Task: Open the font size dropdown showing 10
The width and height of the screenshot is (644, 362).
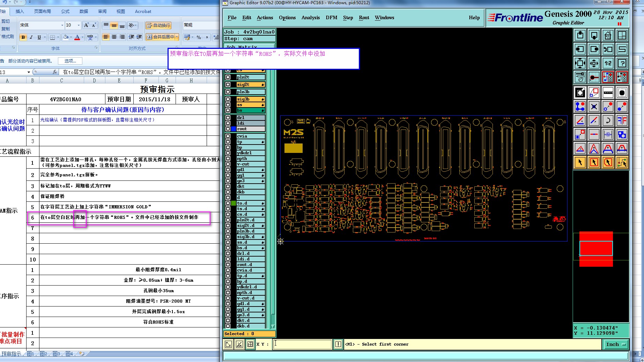Action: pyautogui.click(x=79, y=25)
